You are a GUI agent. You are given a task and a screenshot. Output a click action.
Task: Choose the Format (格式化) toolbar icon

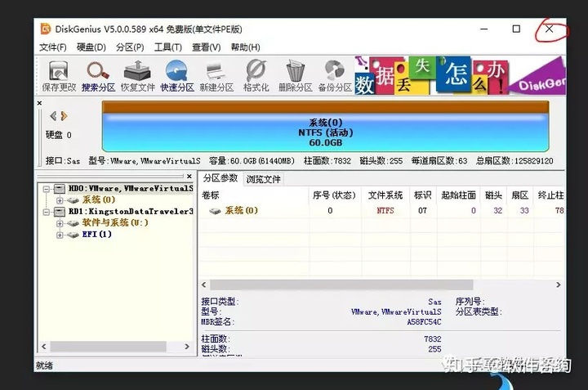[x=256, y=77]
